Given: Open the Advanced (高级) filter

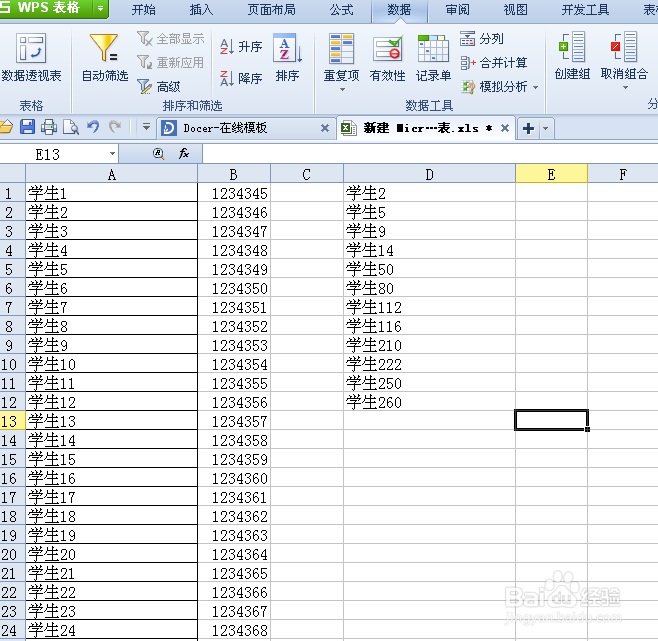Looking at the screenshot, I should point(159,86).
